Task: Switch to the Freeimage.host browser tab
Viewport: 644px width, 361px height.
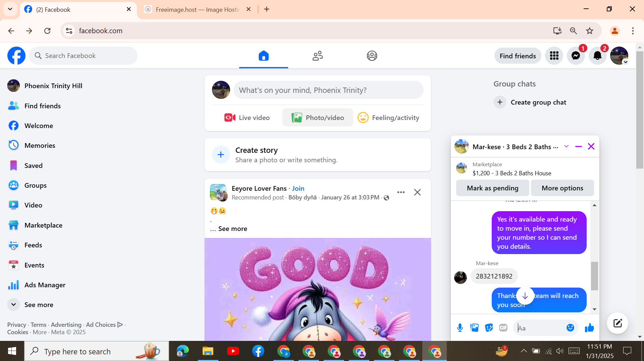Action: (197, 9)
